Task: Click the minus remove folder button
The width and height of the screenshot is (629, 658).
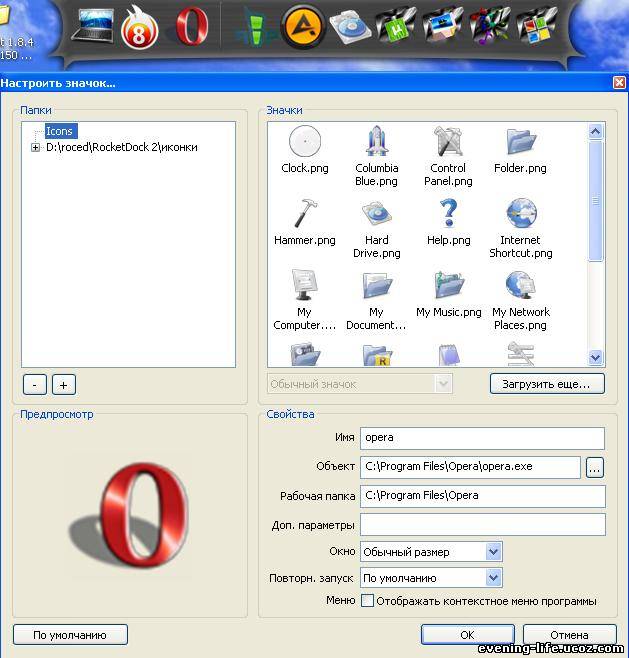Action: click(x=34, y=385)
